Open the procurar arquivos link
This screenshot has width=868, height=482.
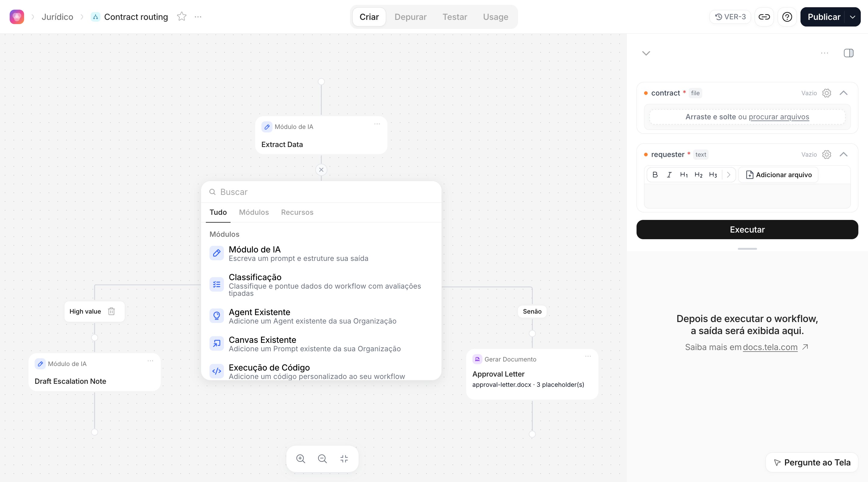(x=779, y=117)
